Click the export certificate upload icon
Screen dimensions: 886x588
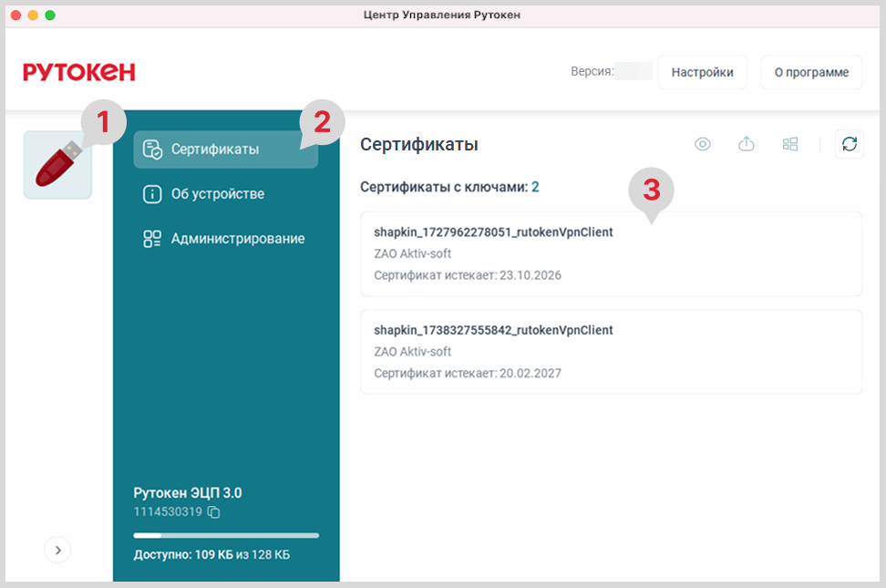click(x=747, y=144)
